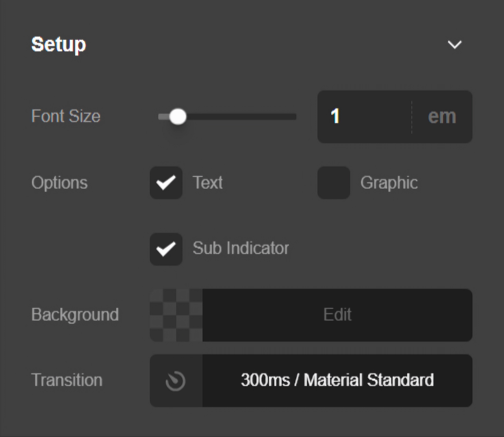The height and width of the screenshot is (437, 504).
Task: Focus the Font Size value field showing 1
Action: tap(364, 117)
